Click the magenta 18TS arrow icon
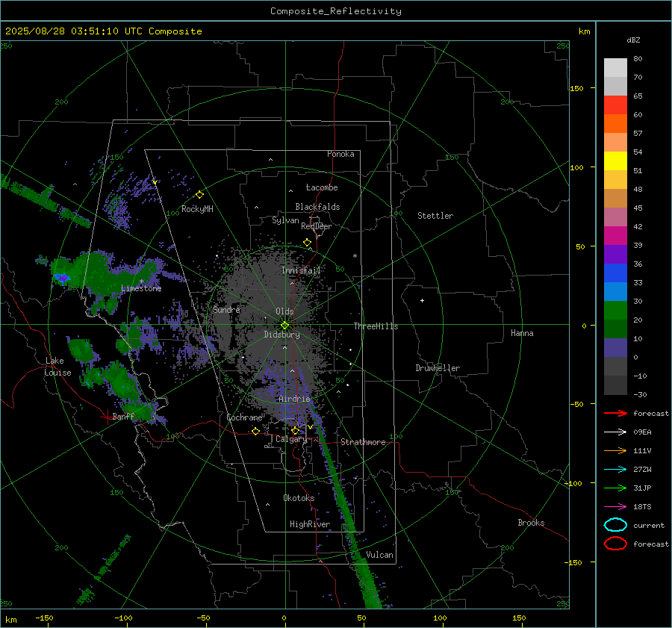This screenshot has height=628, width=672. point(615,507)
